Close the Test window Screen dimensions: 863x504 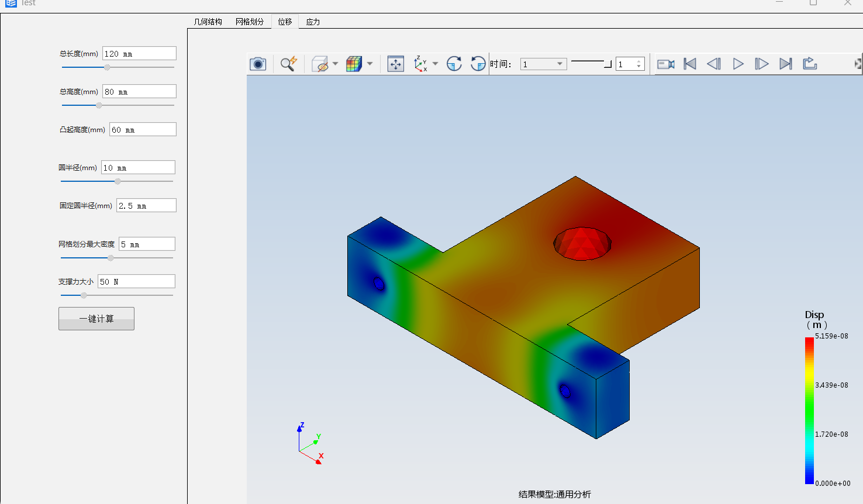click(848, 3)
